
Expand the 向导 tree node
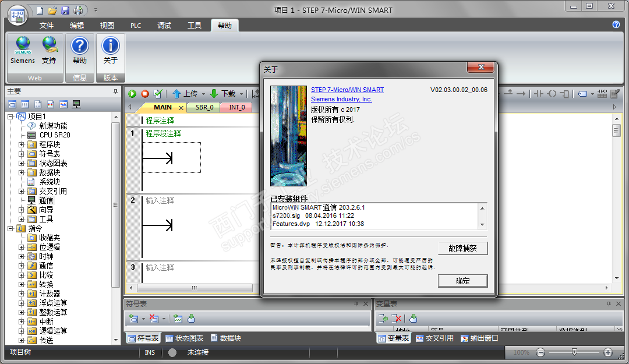(x=22, y=210)
